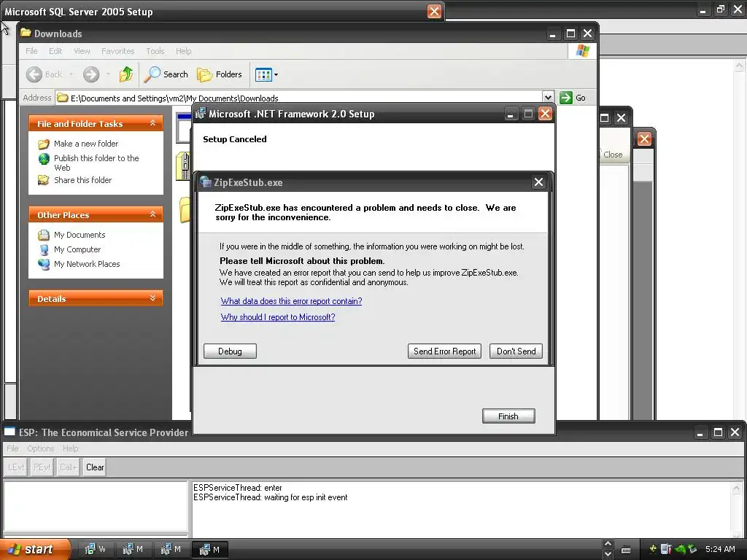Expand the Details panel
The width and height of the screenshot is (747, 560).
coord(152,298)
